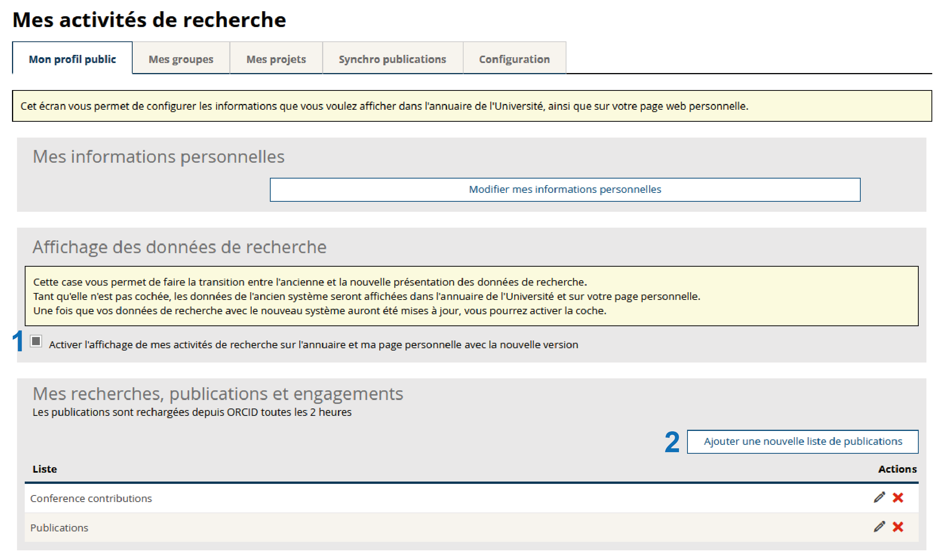
Task: Delete the Conference contributions list
Action: coord(898,498)
